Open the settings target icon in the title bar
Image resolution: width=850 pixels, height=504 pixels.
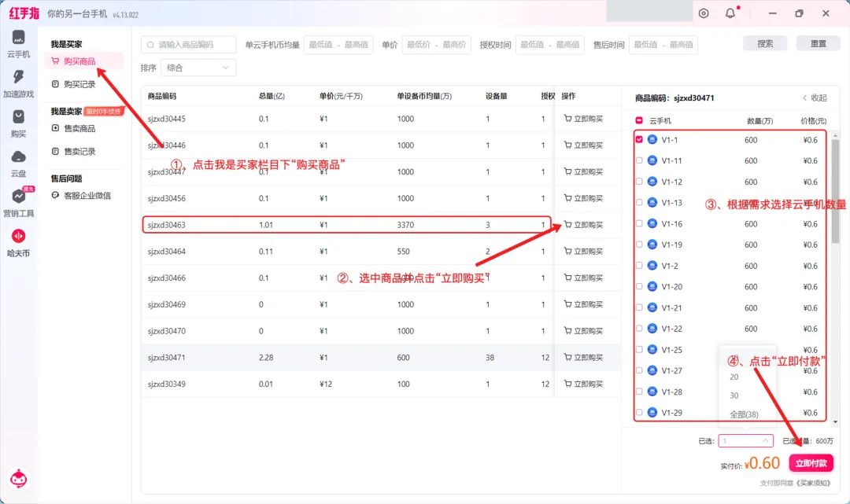[x=704, y=13]
